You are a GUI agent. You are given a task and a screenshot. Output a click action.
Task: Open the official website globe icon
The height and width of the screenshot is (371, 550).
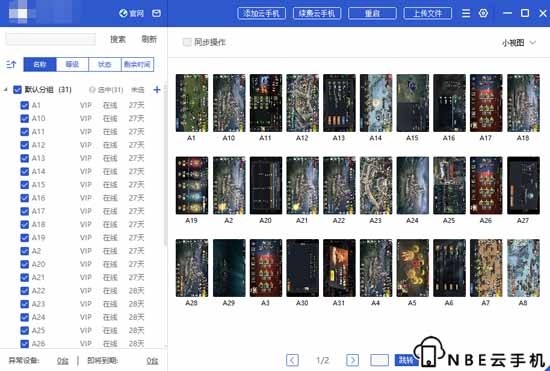pos(123,13)
